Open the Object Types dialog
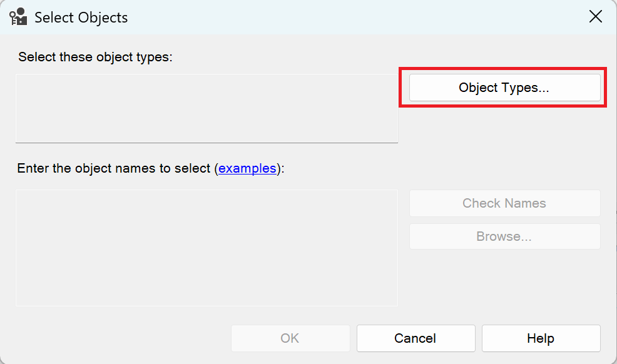Screen dimensions: 617x364 pyautogui.click(x=504, y=88)
